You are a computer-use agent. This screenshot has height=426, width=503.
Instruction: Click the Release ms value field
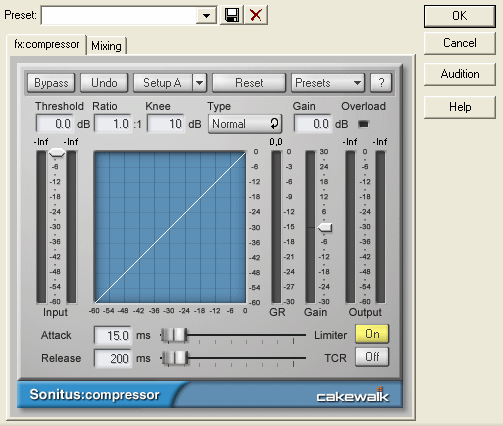point(113,358)
